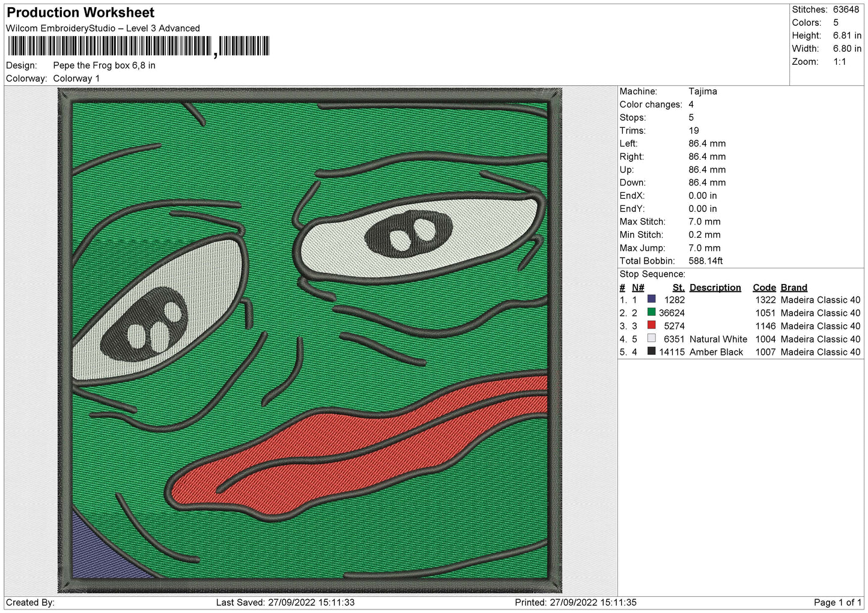Click the 'Production Worksheet' title
Viewport: 868px width, 613px height.
pos(80,13)
